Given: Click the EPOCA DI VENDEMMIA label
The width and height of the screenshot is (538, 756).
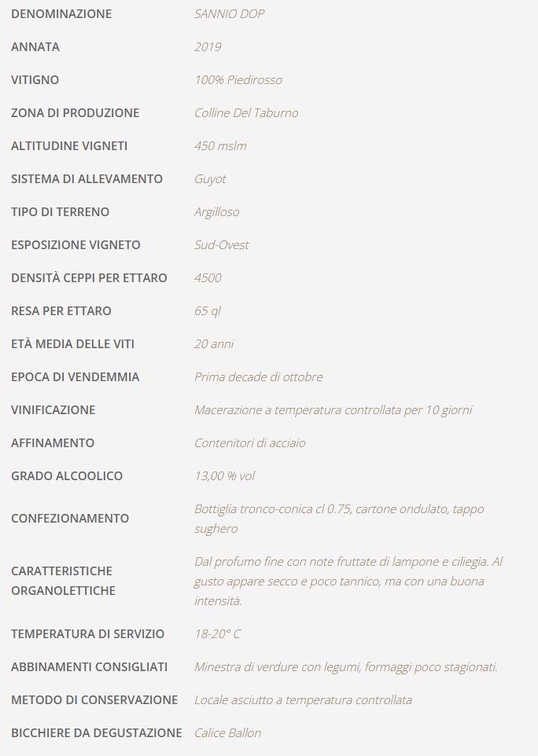Looking at the screenshot, I should coord(75,376).
